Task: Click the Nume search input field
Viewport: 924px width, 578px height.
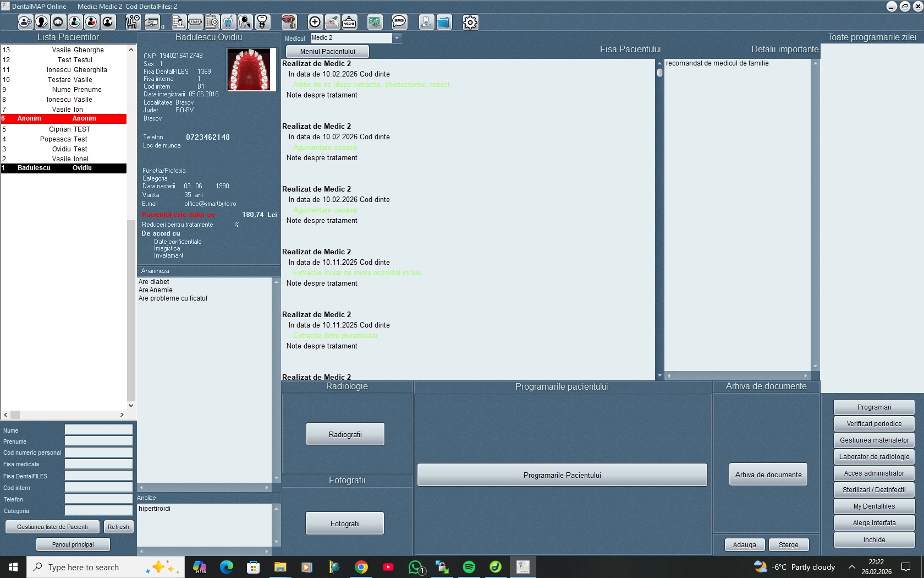Action: 98,429
